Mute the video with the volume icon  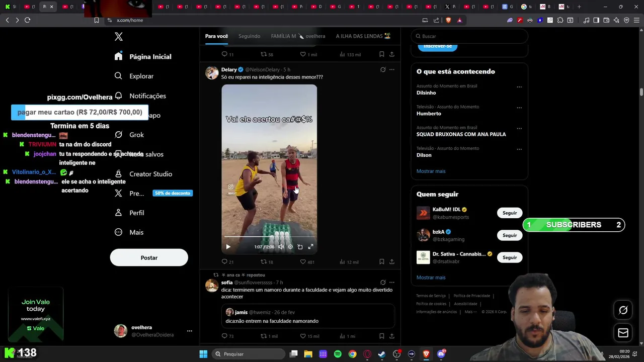281,247
